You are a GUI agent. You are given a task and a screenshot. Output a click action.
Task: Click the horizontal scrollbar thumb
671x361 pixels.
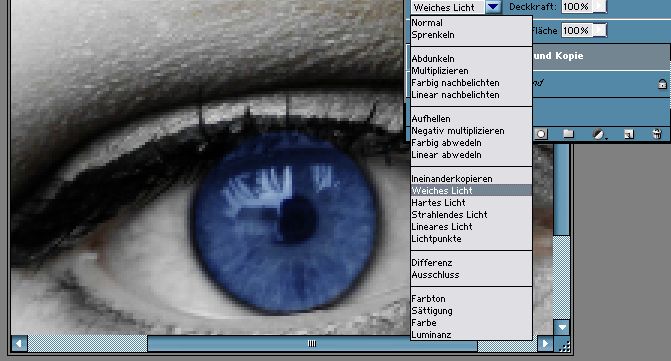[312, 343]
